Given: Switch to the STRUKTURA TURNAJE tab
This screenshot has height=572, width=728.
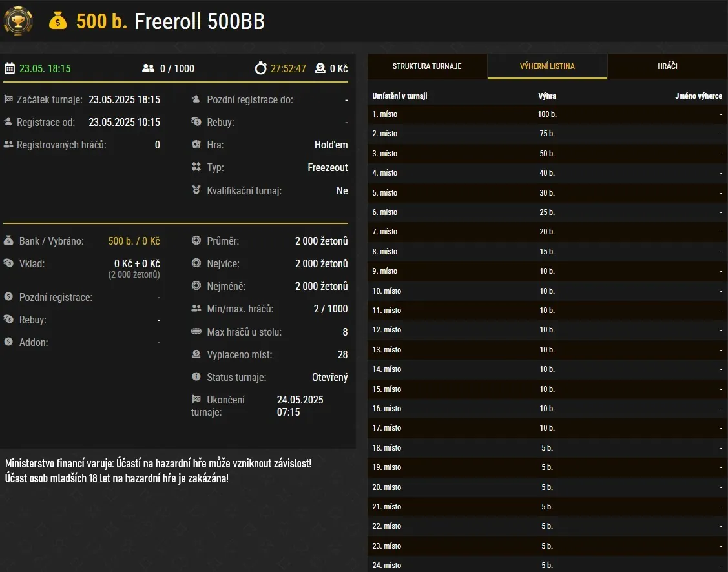Looking at the screenshot, I should [426, 66].
